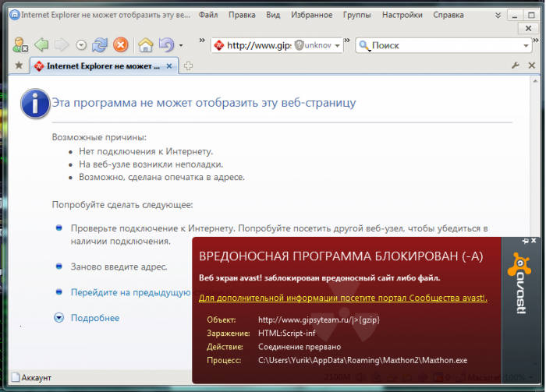The height and width of the screenshot is (392, 546).
Task: Open the Файл menu
Action: tap(208, 15)
